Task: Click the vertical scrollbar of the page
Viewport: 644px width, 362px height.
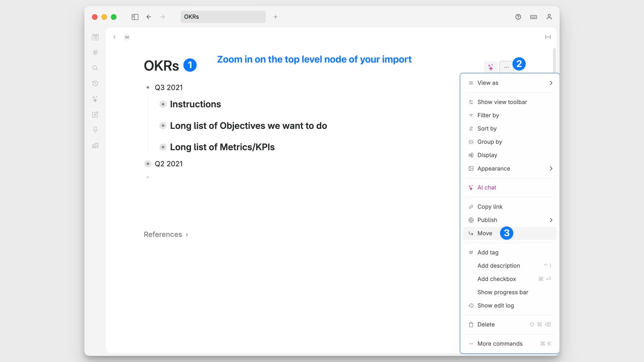Action: (x=554, y=60)
